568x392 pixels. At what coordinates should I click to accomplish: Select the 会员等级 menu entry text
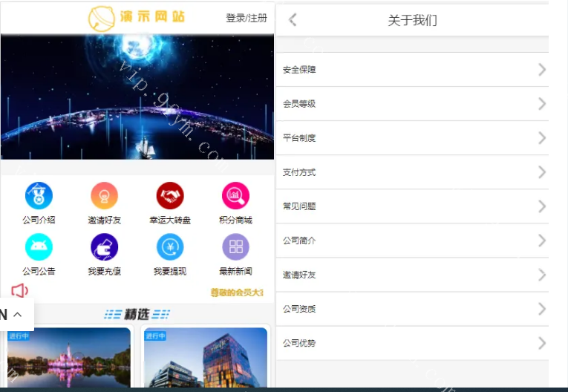(299, 104)
